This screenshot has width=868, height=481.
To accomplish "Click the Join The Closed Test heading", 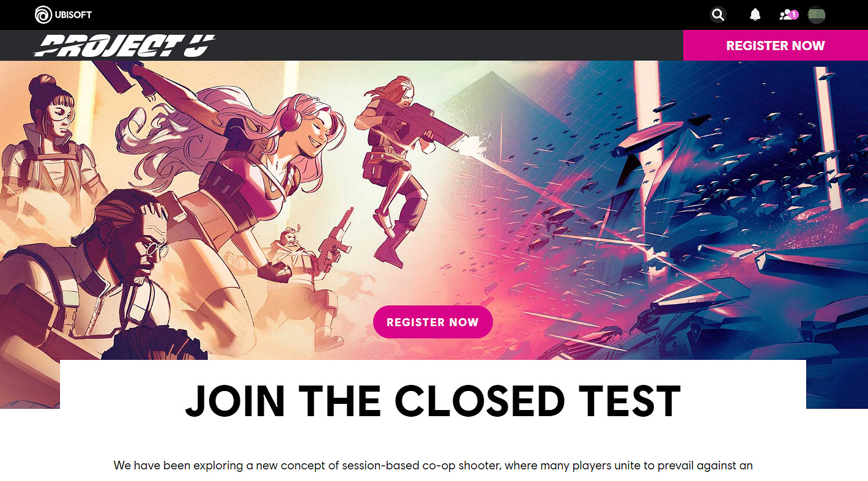I will (x=433, y=401).
